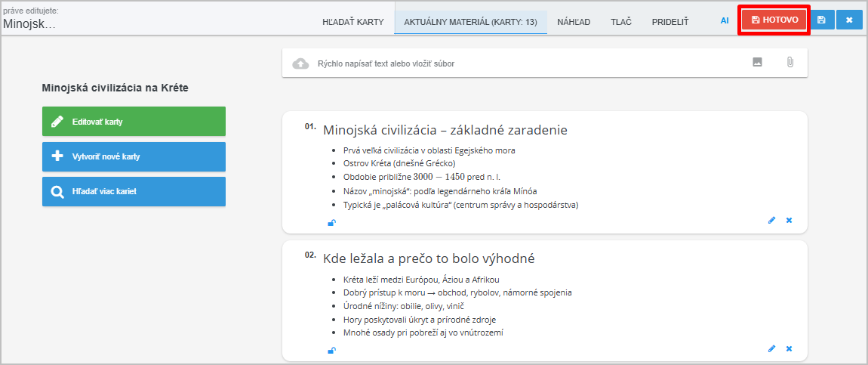Toggle the lock on card 02
The width and height of the screenshot is (868, 365).
[x=331, y=350]
